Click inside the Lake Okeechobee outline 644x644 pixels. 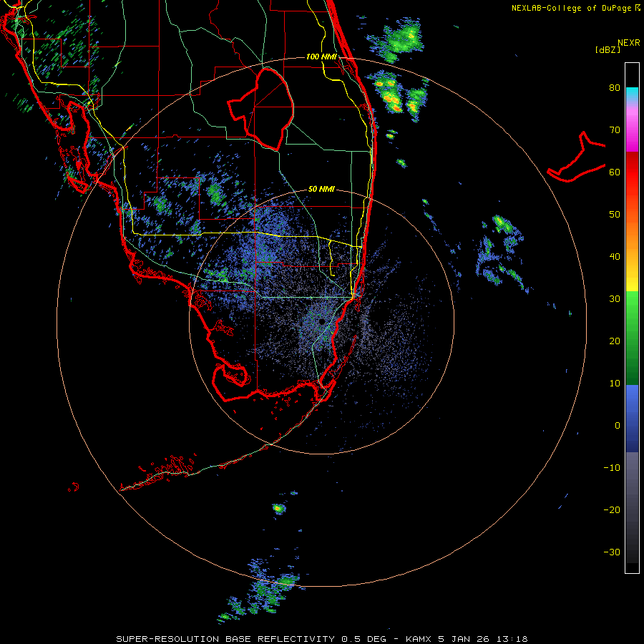[269, 109]
